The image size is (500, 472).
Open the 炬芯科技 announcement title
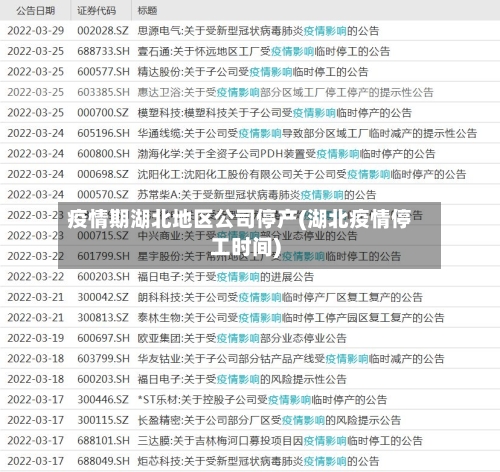point(258,461)
